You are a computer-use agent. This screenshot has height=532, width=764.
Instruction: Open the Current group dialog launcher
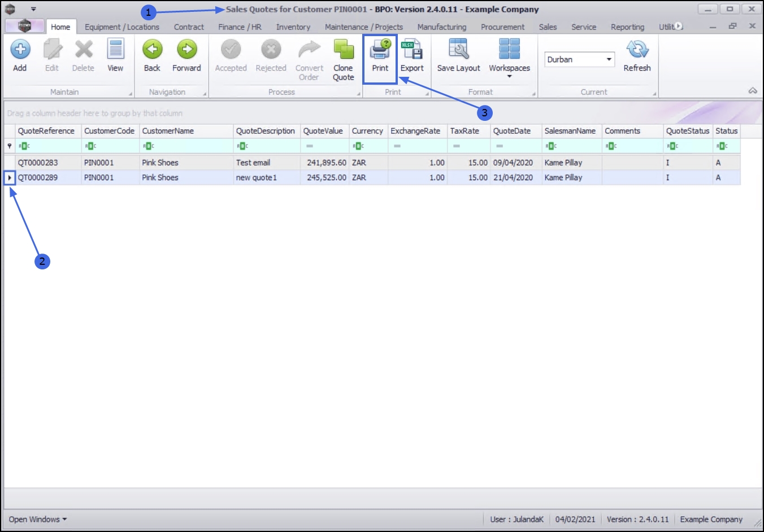654,94
